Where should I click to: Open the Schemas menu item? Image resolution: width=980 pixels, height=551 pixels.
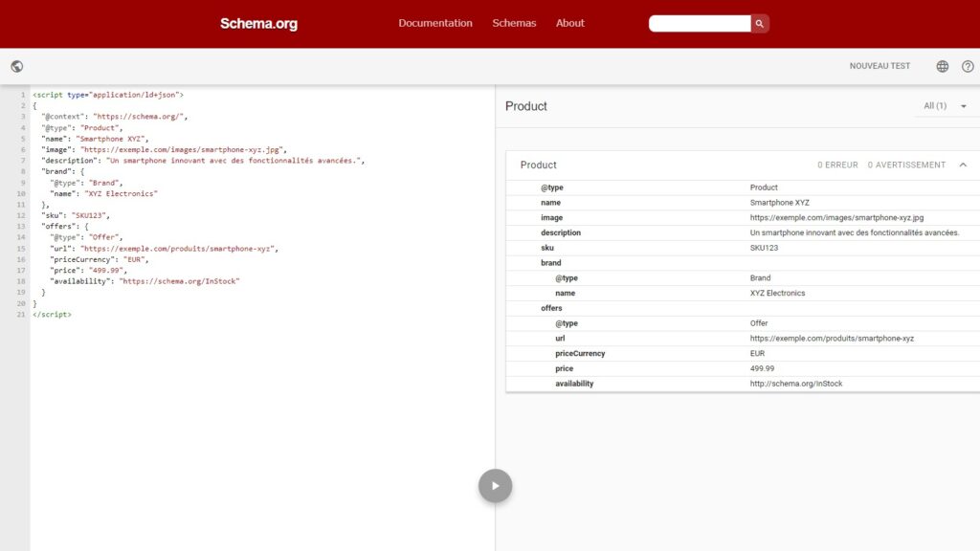(x=514, y=23)
